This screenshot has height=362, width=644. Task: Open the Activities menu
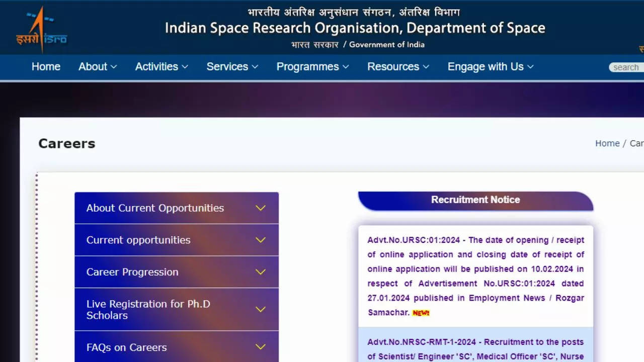click(x=162, y=67)
